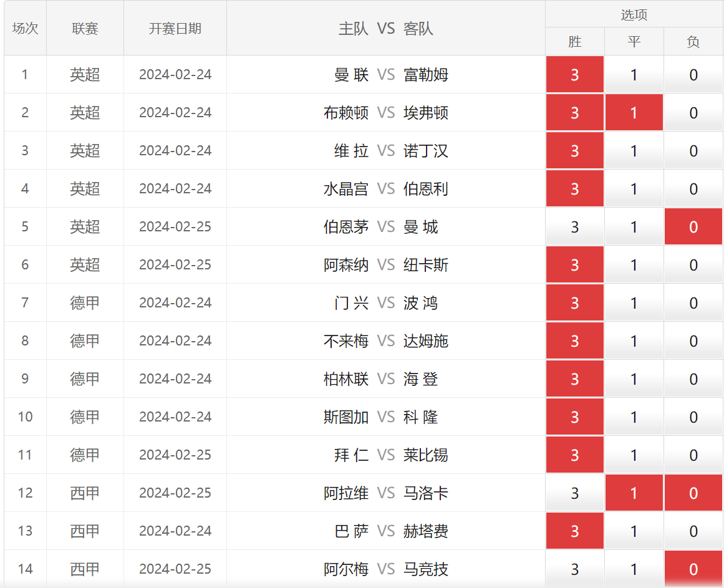724x588 pixels.
Task: Select draw option 1 for 巴萨 VS 赫塔费
Action: [634, 531]
